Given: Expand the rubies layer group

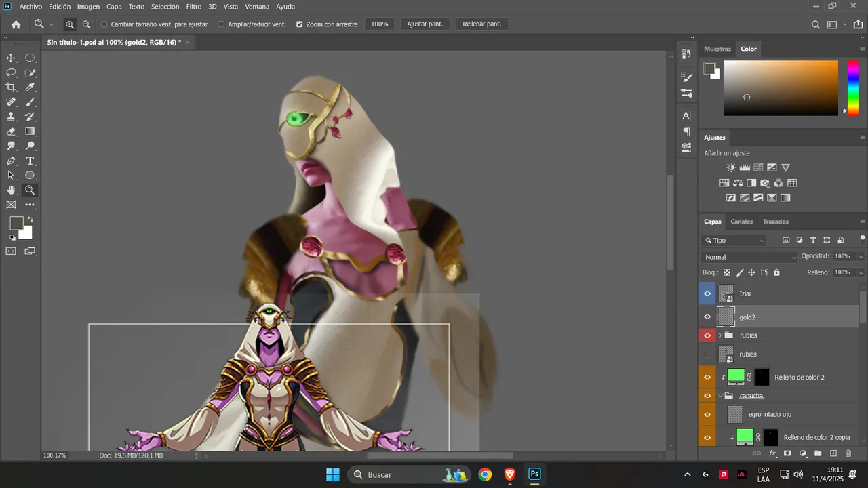Looking at the screenshot, I should [x=720, y=335].
